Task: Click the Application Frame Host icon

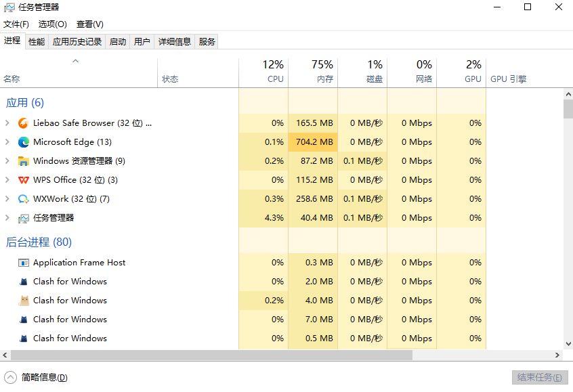Action: click(24, 263)
